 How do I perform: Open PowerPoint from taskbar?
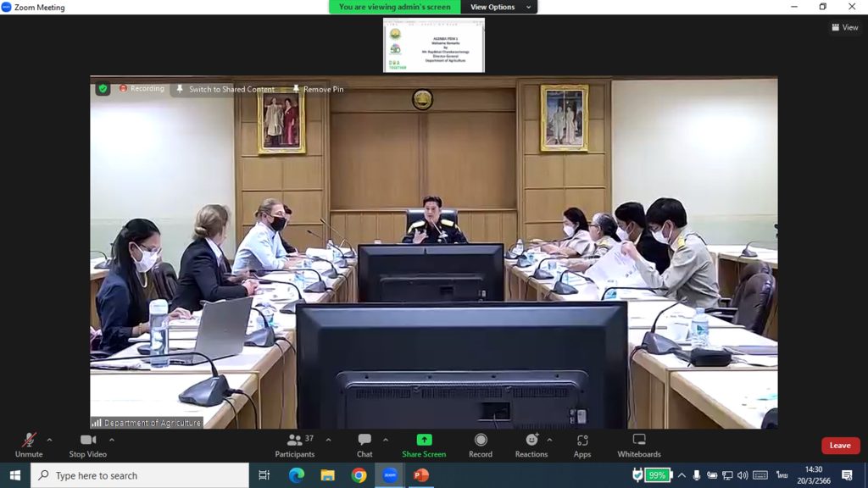pyautogui.click(x=421, y=475)
